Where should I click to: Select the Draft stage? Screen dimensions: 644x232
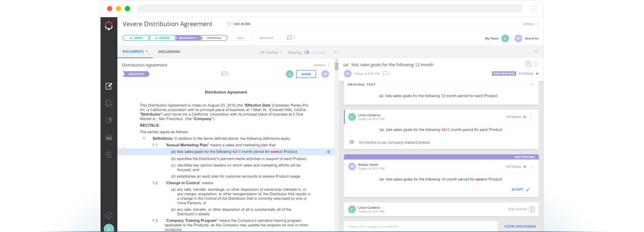pos(136,38)
